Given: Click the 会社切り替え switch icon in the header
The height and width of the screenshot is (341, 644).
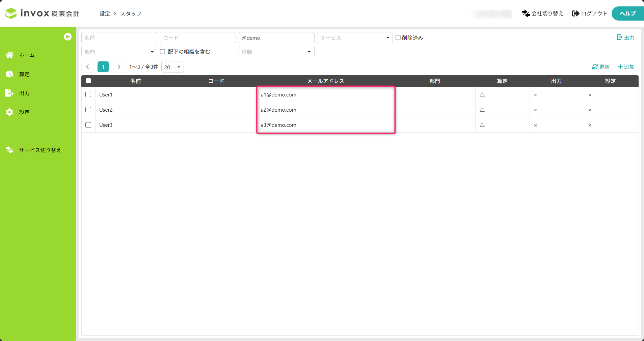Looking at the screenshot, I should pos(526,13).
